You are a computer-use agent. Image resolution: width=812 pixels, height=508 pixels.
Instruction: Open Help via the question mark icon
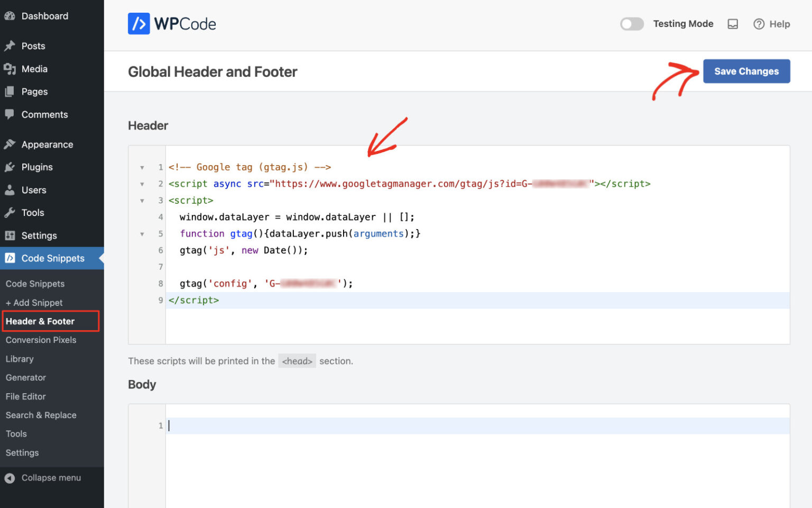coord(759,24)
